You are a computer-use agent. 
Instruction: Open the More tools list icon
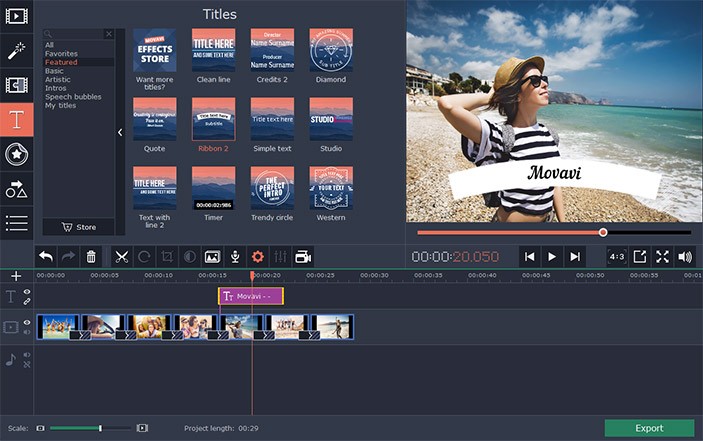click(x=17, y=223)
